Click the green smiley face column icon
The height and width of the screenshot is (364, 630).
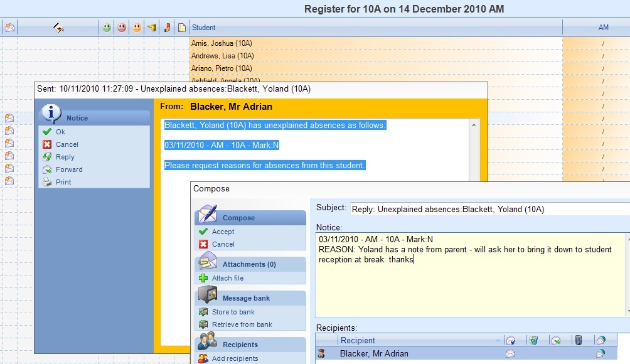point(107,28)
